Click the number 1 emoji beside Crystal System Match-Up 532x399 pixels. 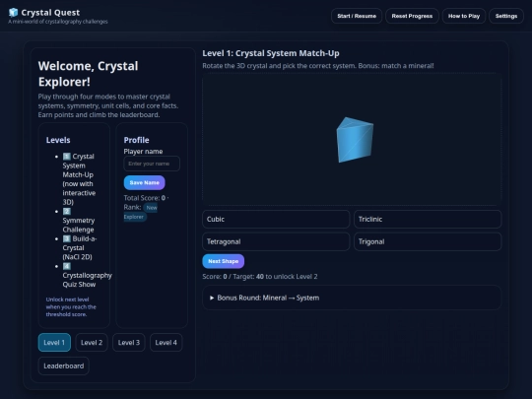point(67,157)
